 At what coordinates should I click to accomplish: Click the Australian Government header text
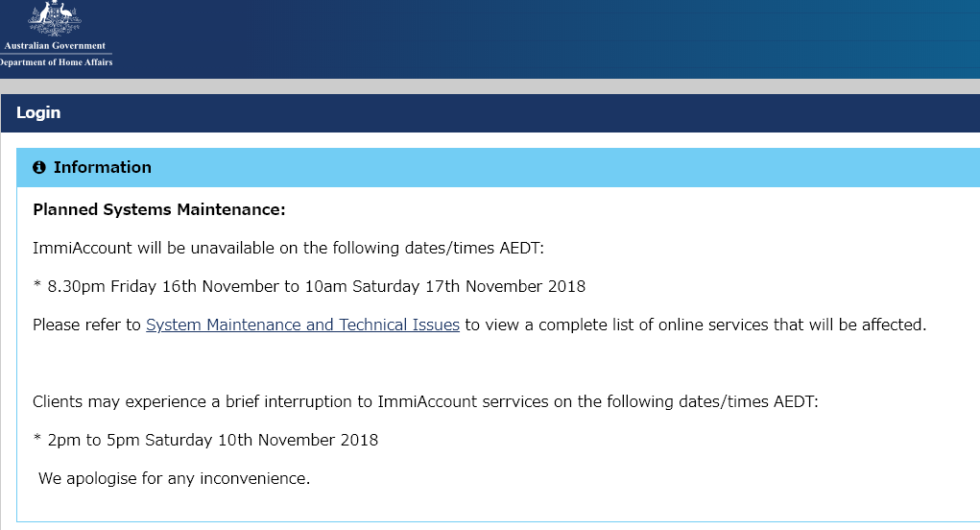click(x=55, y=46)
